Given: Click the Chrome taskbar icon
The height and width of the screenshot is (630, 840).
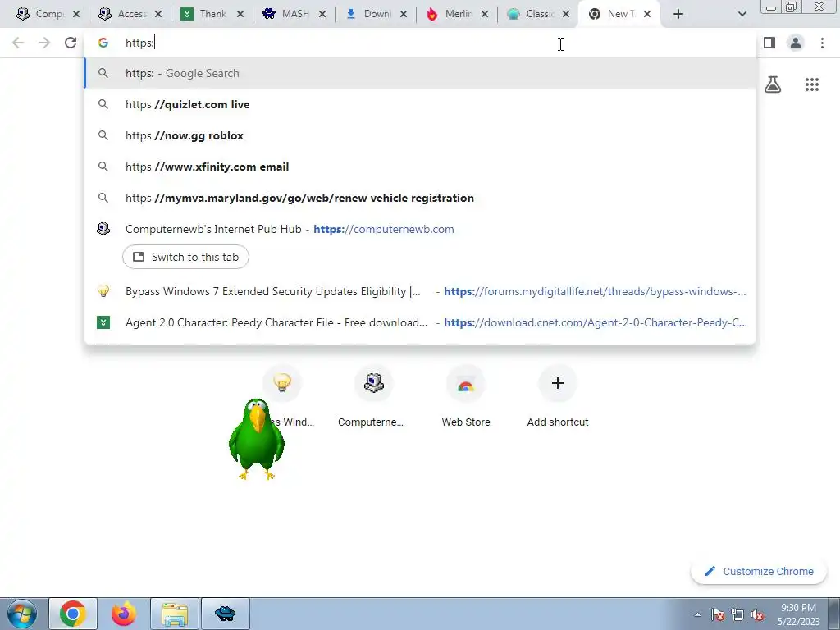Looking at the screenshot, I should coord(73,614).
